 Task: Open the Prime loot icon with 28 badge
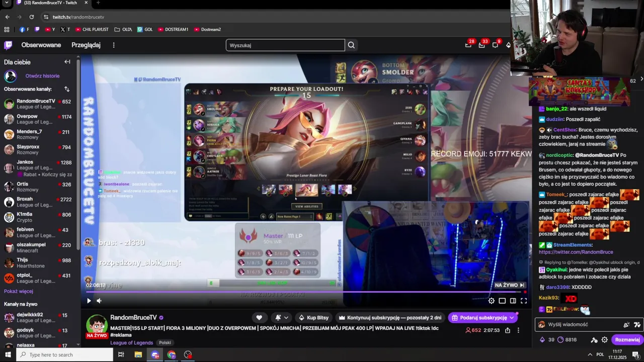tap(468, 45)
